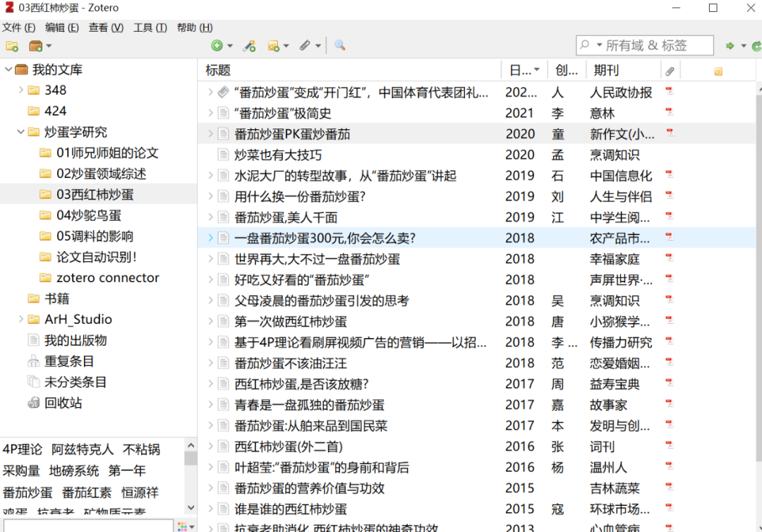Click PDF icon for 中国信息化 row
The image size is (762, 532).
(x=669, y=174)
